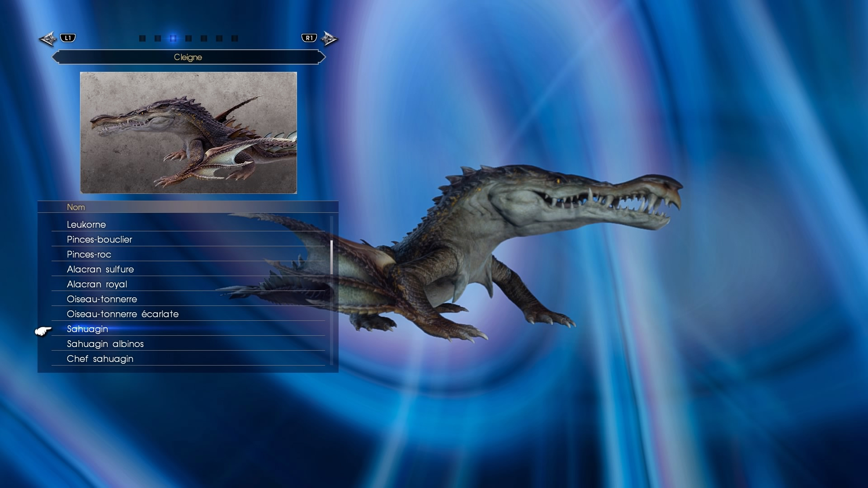Click the right arrow page icon
Screen dimensions: 868x488
329,39
